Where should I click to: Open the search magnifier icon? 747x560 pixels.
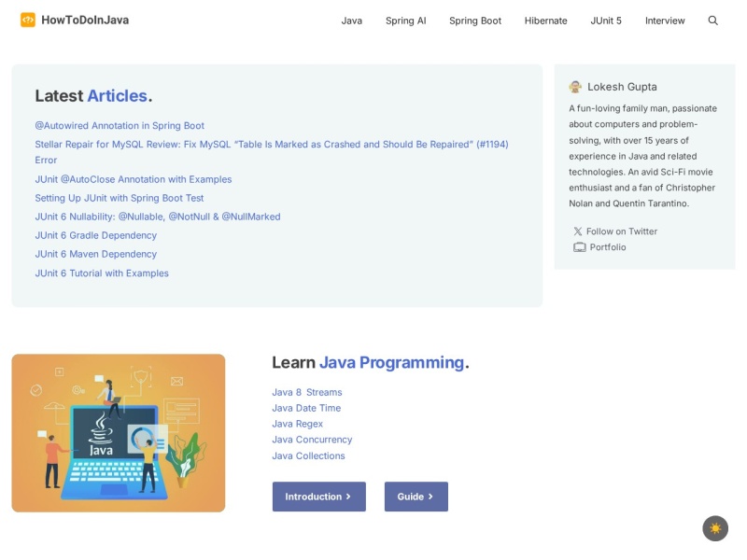point(712,21)
